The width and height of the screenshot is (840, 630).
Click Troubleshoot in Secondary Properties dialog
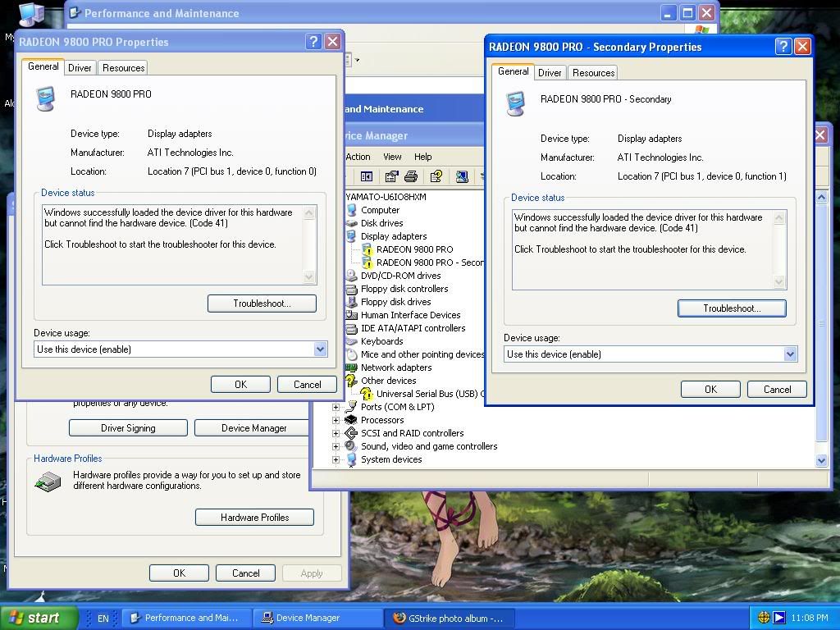tap(732, 308)
